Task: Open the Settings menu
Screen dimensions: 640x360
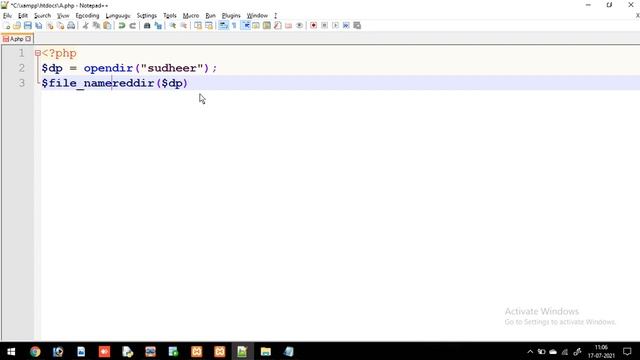Action: click(x=147, y=16)
